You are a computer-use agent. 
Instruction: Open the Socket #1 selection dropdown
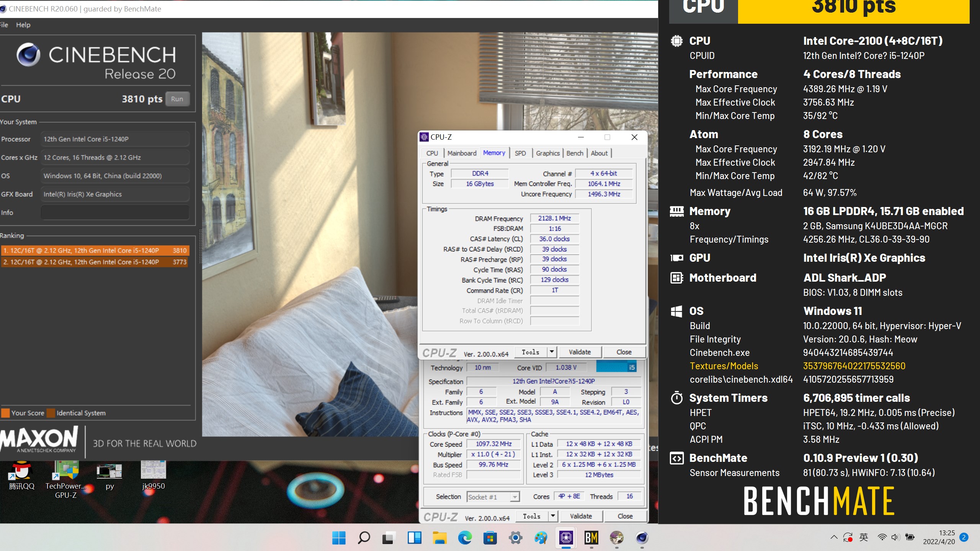pyautogui.click(x=493, y=497)
